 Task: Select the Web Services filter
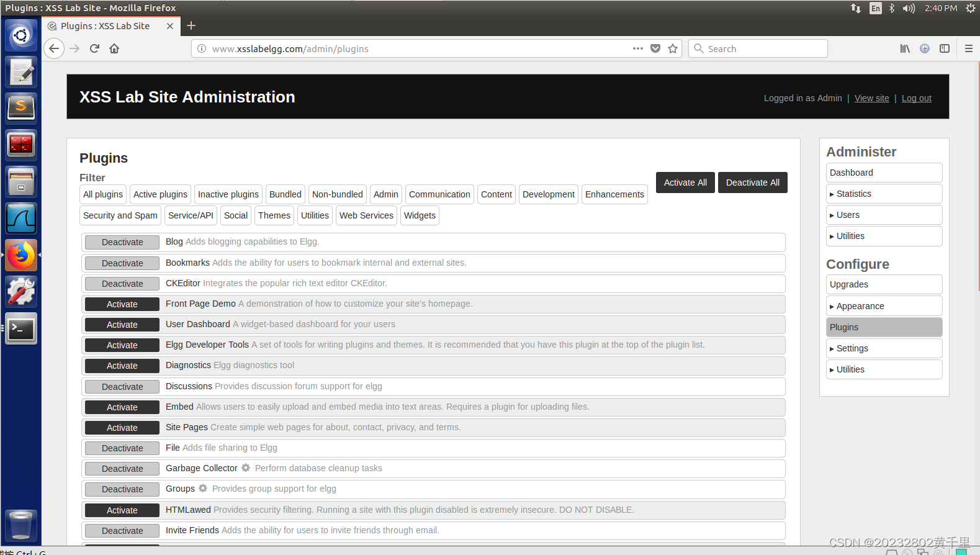pyautogui.click(x=366, y=215)
